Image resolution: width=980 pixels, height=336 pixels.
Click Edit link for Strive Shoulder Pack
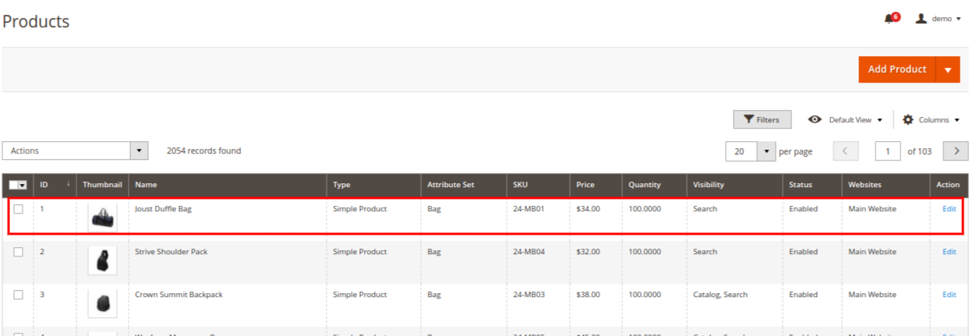[x=949, y=252]
